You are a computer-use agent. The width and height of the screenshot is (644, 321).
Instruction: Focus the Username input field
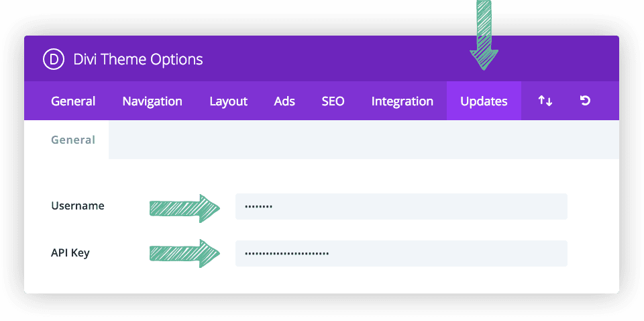point(401,206)
